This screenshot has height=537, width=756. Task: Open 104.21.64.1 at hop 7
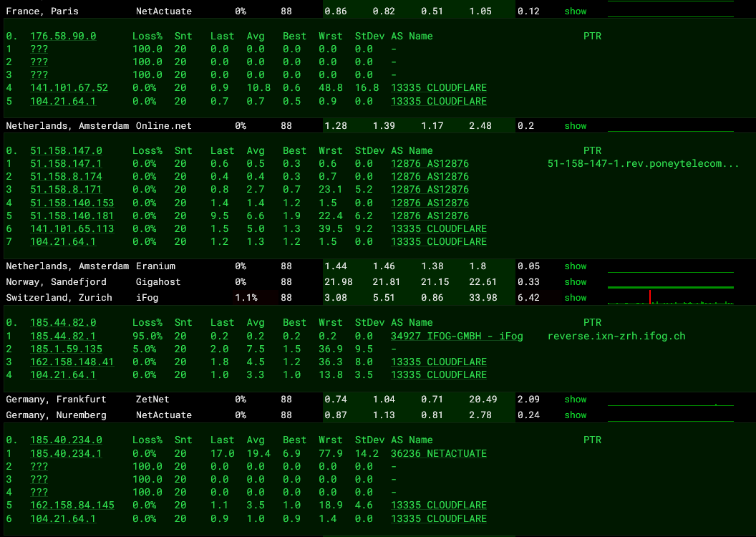[x=63, y=241]
